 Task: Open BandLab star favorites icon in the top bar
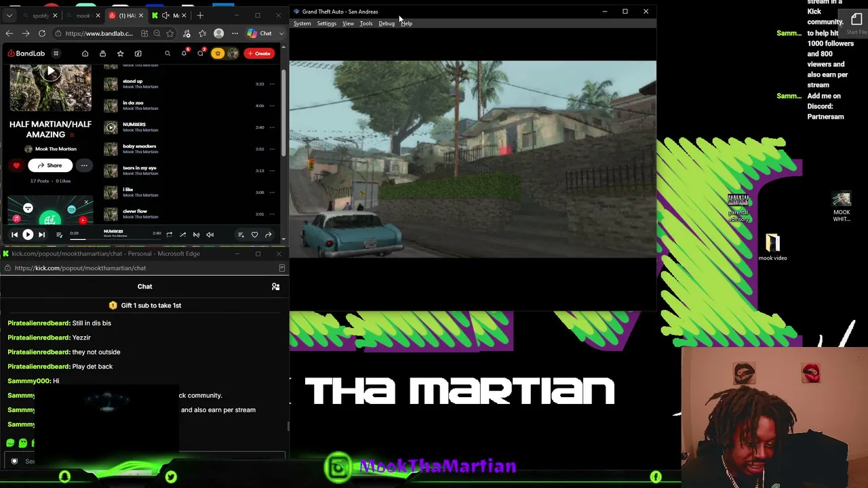pos(120,54)
